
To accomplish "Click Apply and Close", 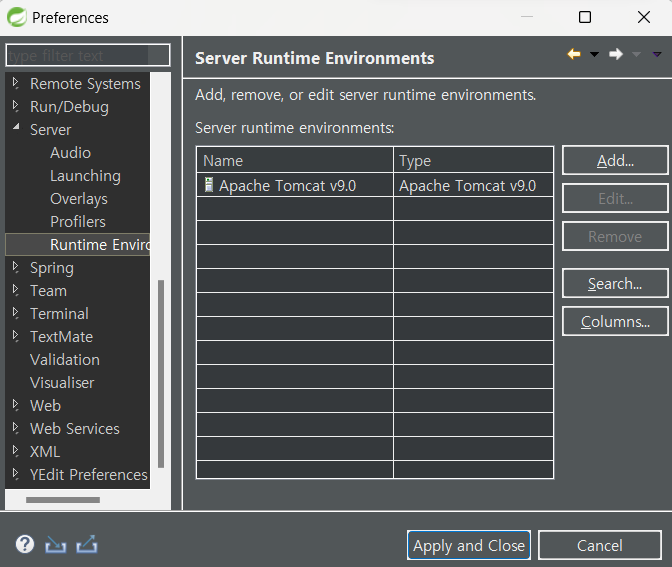I will pos(469,545).
